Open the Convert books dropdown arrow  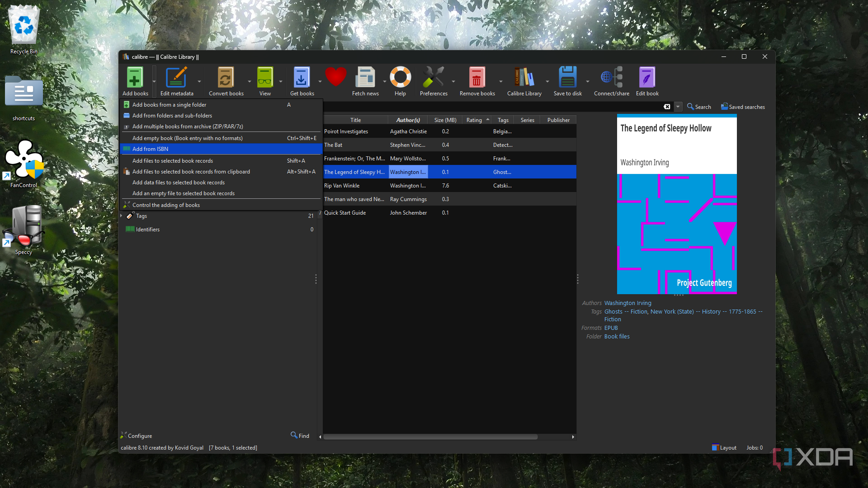pyautogui.click(x=249, y=81)
